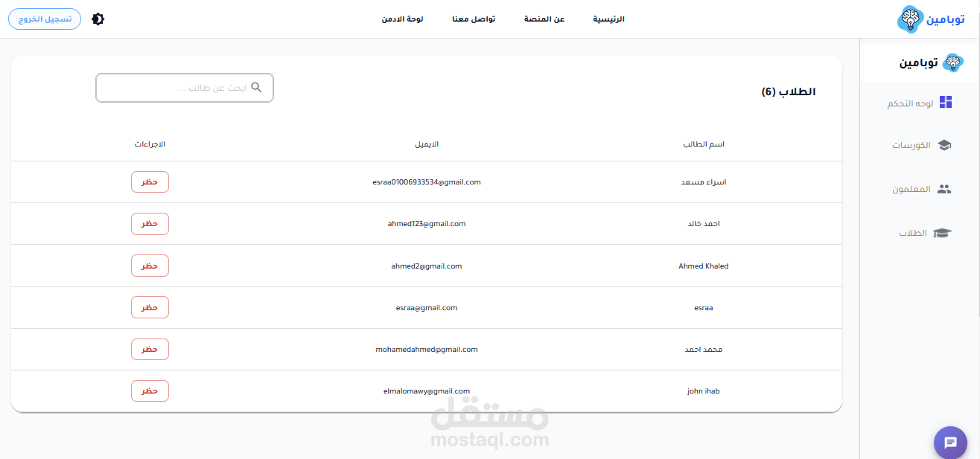Click student name اسراء مسعد
This screenshot has height=459, width=980.
[x=704, y=182]
